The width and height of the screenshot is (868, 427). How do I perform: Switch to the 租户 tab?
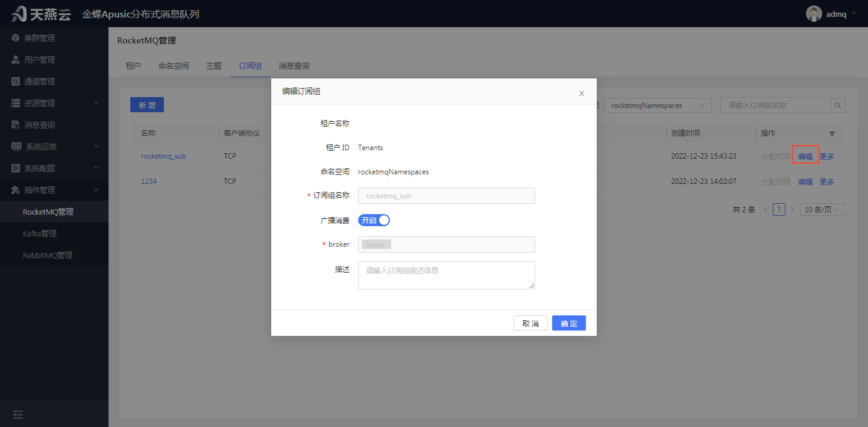tap(133, 66)
